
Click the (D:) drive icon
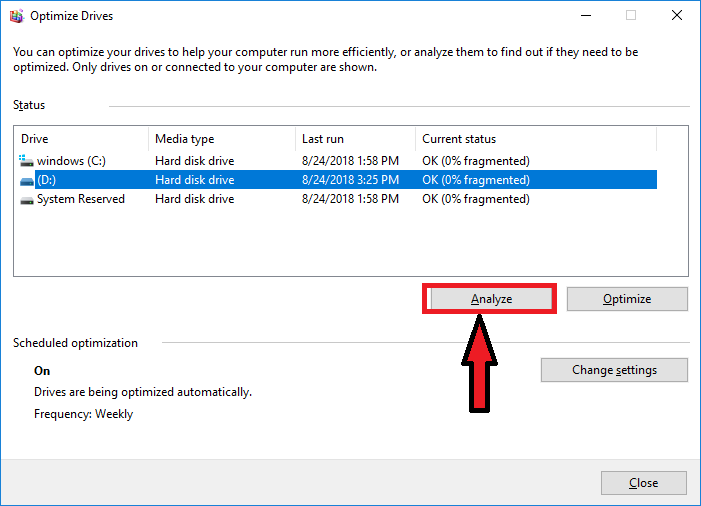click(26, 180)
